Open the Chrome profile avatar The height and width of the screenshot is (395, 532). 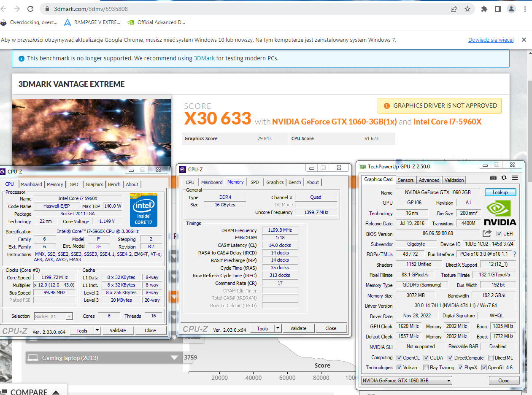point(511,9)
